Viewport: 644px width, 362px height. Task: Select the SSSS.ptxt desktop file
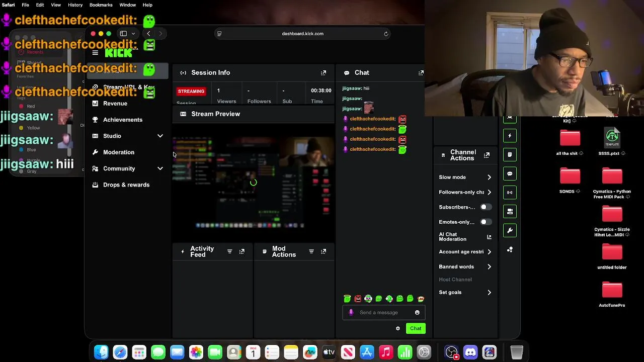tap(612, 142)
